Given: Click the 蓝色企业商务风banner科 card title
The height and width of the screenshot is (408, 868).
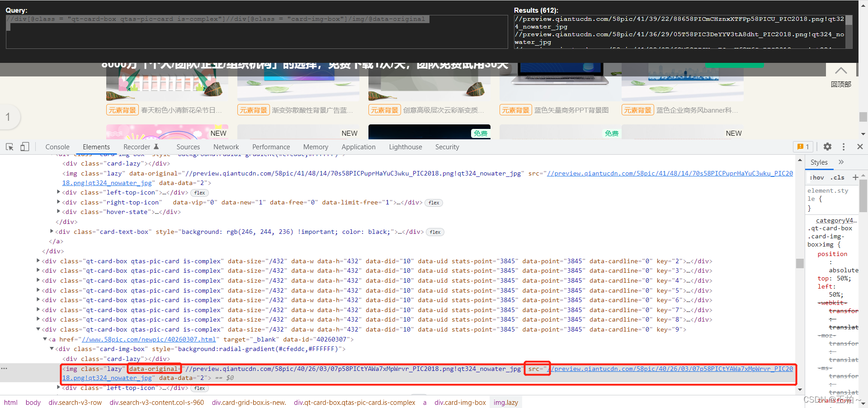Looking at the screenshot, I should [x=697, y=110].
